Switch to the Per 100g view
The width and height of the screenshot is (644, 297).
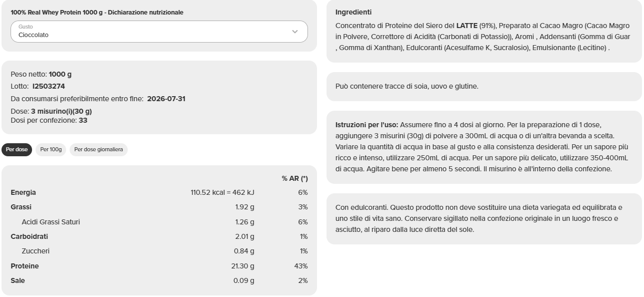[x=50, y=149]
